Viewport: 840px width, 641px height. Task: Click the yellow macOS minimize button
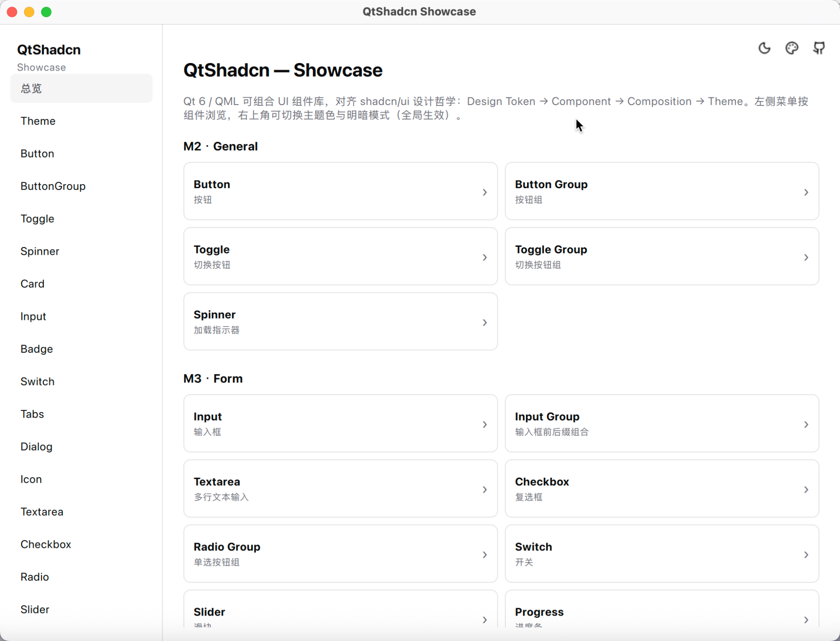point(29,12)
